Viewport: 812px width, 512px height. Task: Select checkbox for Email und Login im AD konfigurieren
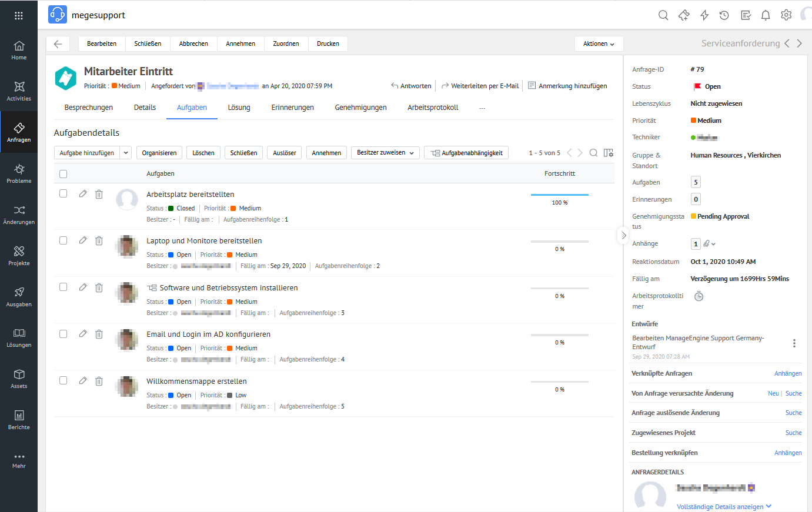(x=64, y=334)
